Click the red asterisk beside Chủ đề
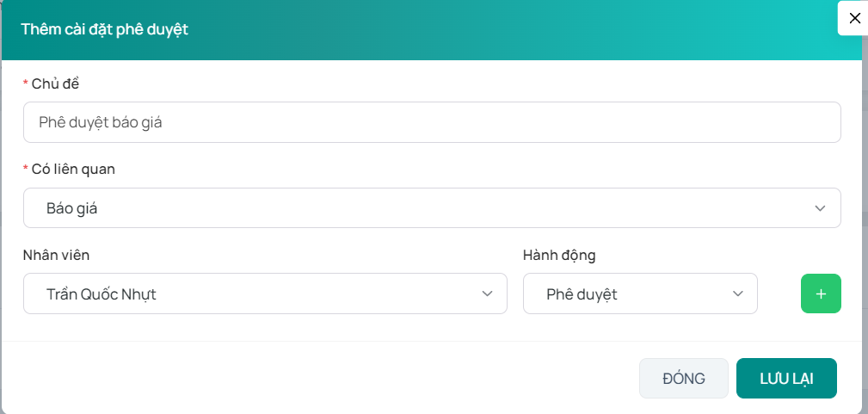 coord(26,84)
